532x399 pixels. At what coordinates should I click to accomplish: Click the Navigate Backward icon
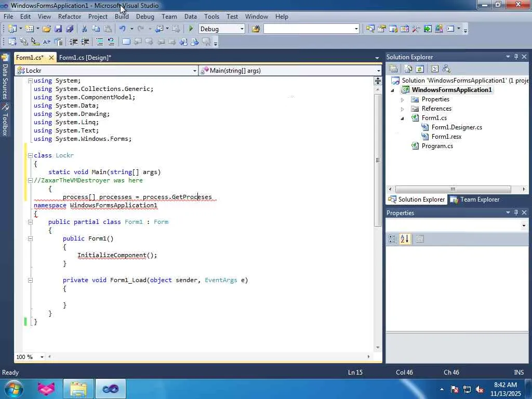pos(159,29)
